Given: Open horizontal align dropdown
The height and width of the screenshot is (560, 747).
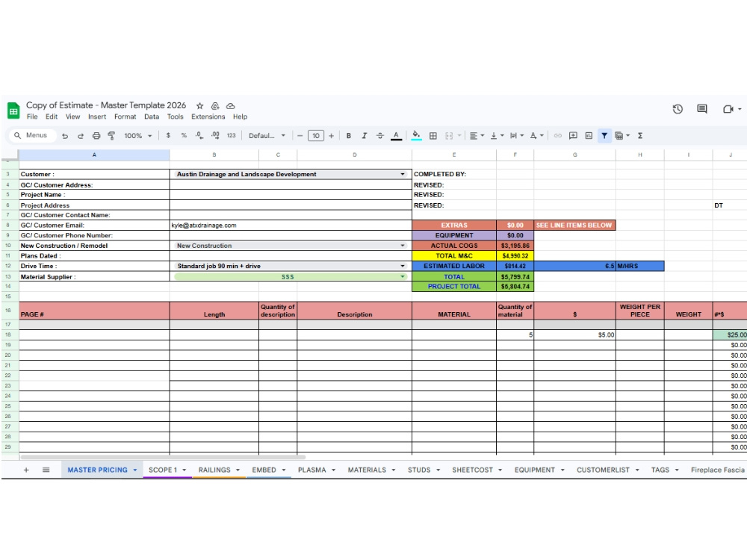Looking at the screenshot, I should (477, 136).
